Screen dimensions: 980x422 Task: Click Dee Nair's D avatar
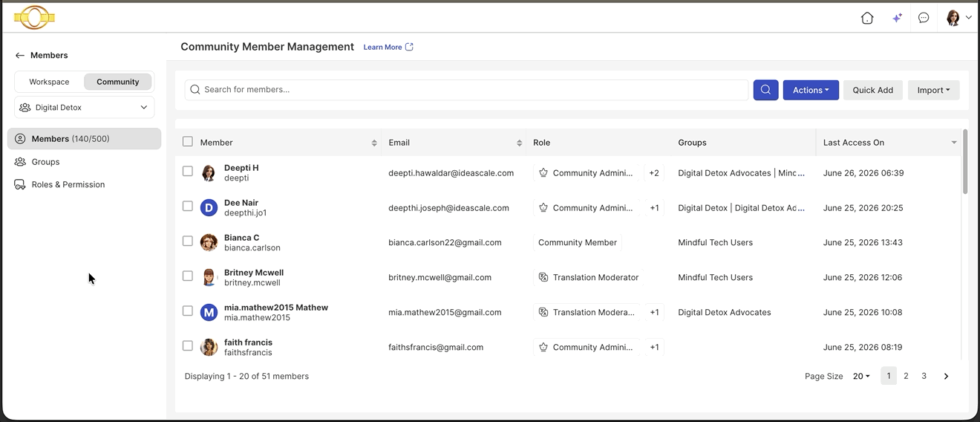click(x=209, y=208)
